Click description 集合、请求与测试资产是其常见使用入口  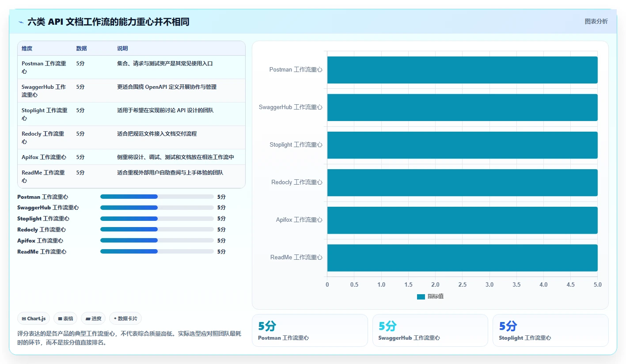pyautogui.click(x=165, y=64)
